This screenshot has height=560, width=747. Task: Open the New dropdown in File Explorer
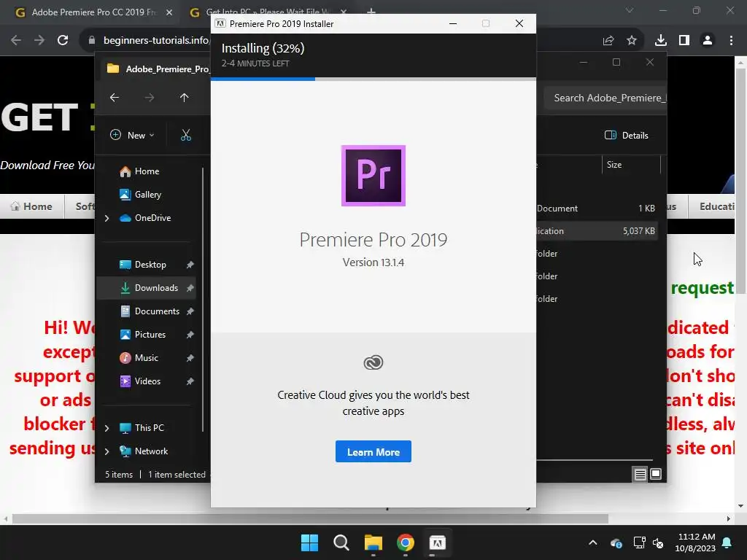[x=133, y=135]
